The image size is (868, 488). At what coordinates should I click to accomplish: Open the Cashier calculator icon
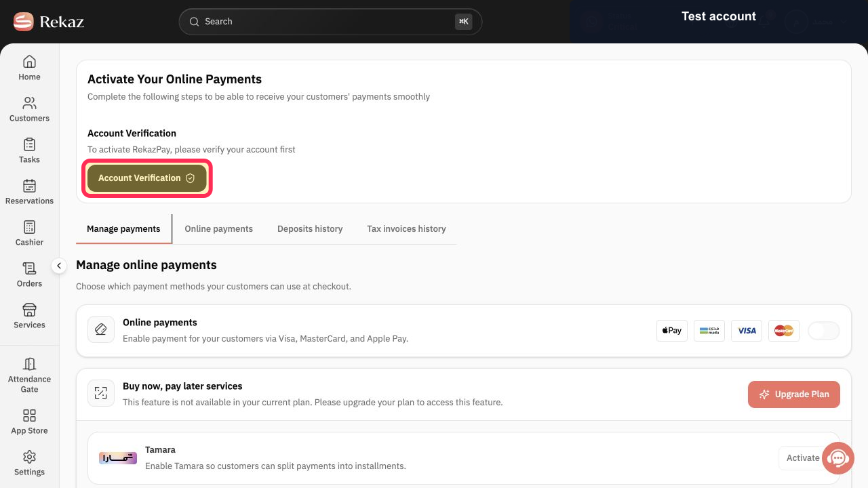[x=29, y=227]
